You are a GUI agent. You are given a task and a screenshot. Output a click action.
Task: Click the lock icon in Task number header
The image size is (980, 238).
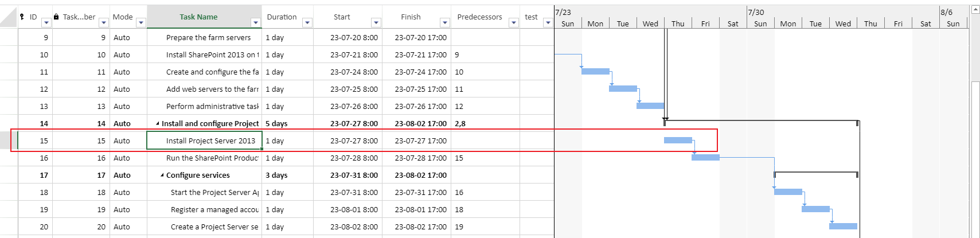(56, 17)
